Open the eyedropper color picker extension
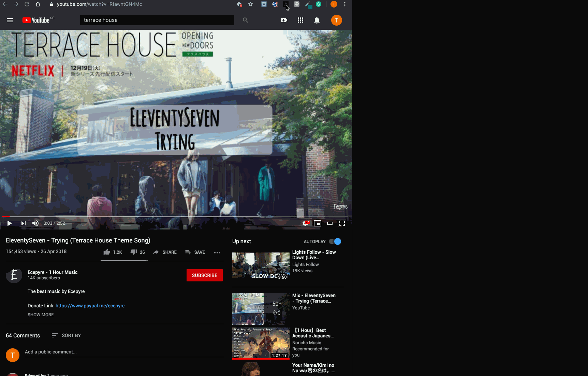Screen dimensions: 588x376 [x=308, y=4]
